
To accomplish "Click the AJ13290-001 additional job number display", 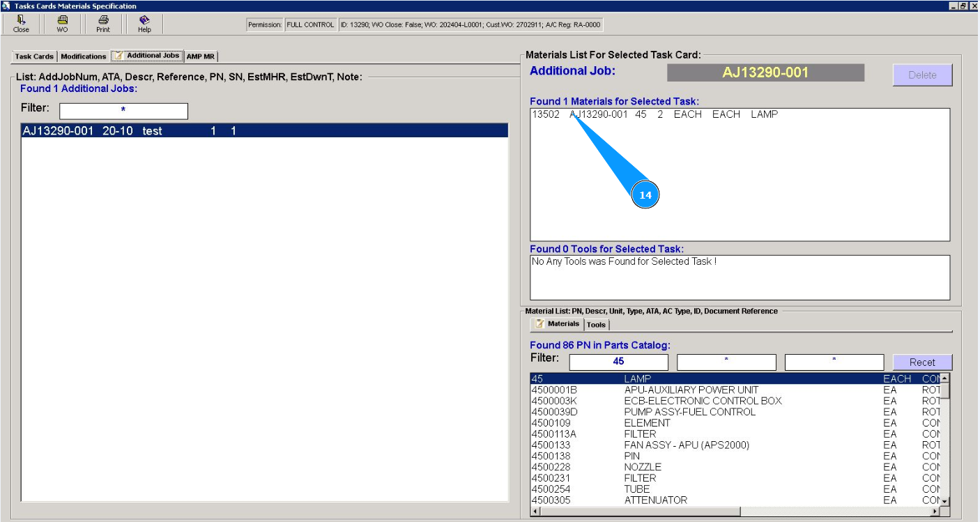I will pos(765,72).
